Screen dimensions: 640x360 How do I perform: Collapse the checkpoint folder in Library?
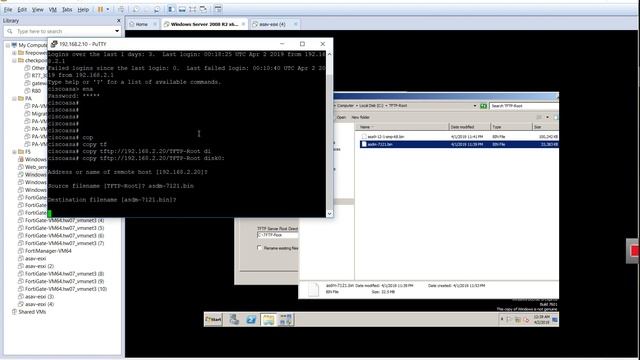click(x=14, y=60)
